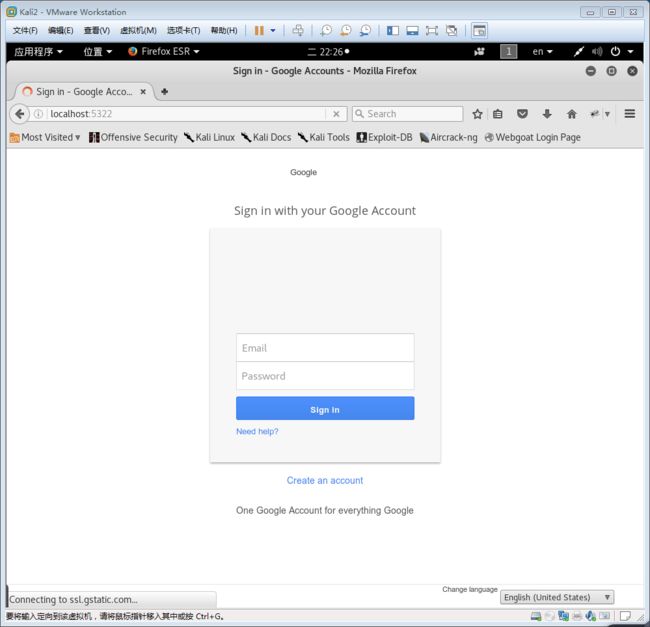Viewport: 650px width, 627px height.
Task: Click the network connection icon in the top bar
Action: (x=578, y=51)
